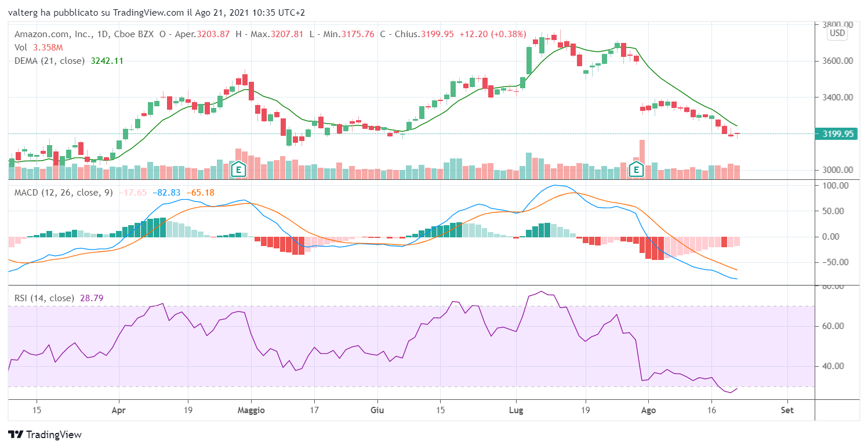The height and width of the screenshot is (448, 868).
Task: Click the MACD line value -82.83
Action: point(167,192)
